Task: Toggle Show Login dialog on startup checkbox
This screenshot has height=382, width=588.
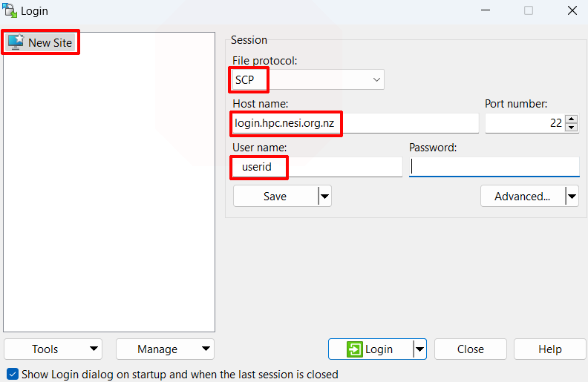Action: click(x=12, y=374)
